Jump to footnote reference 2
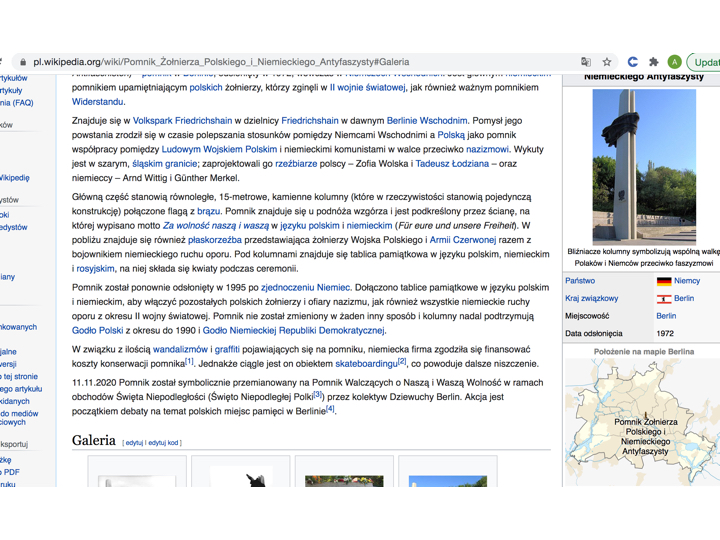Screen dimensions: 720x540 click(x=402, y=361)
